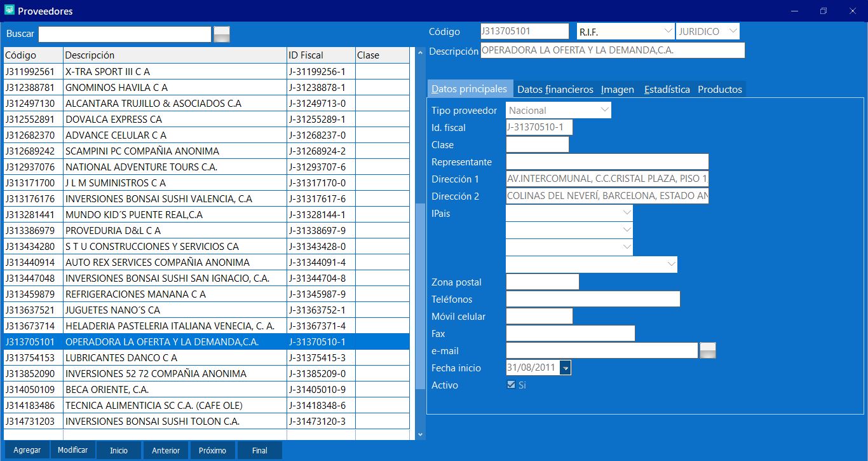The image size is (868, 461).
Task: Select row J L M SUMINISTROS C A
Action: pos(207,182)
